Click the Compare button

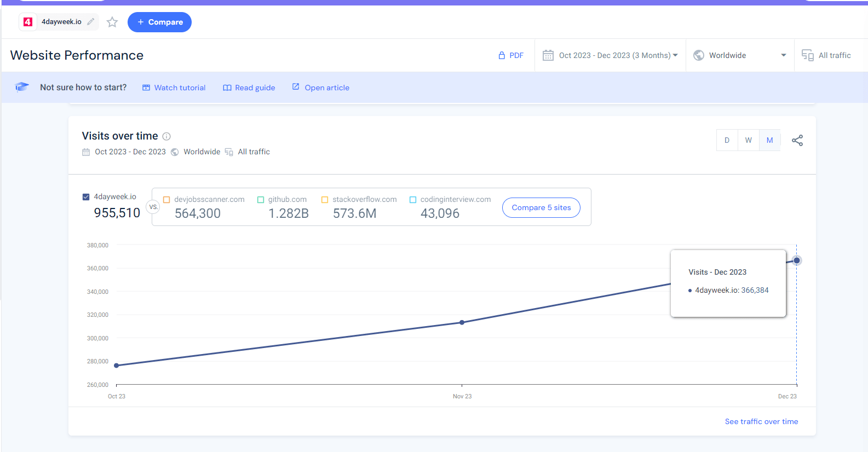[x=159, y=22]
